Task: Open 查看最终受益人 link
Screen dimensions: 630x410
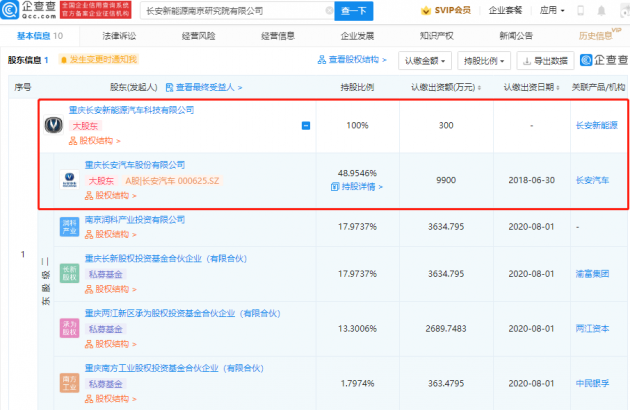Action: point(204,87)
